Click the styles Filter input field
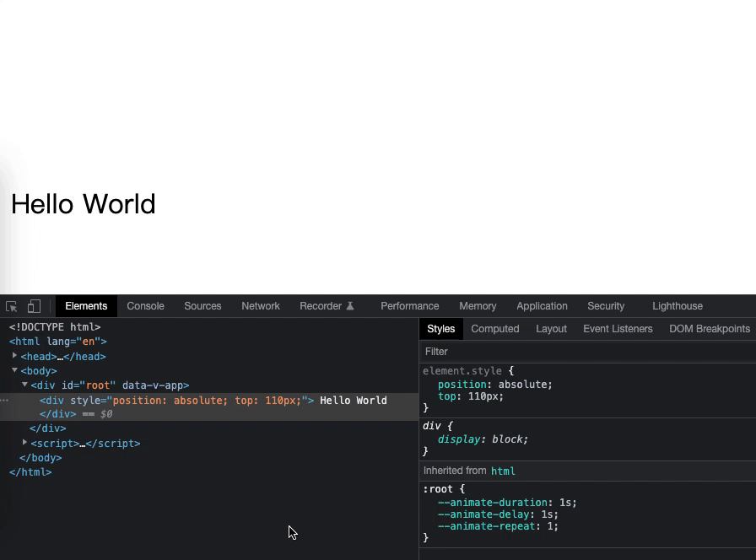 [x=506, y=351]
